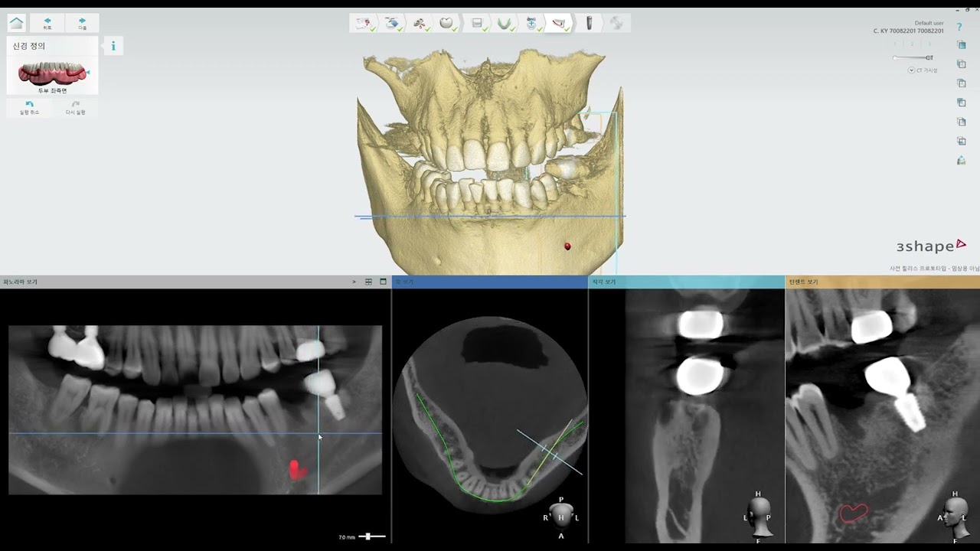Undo the last action
The image size is (980, 551).
pos(29,108)
